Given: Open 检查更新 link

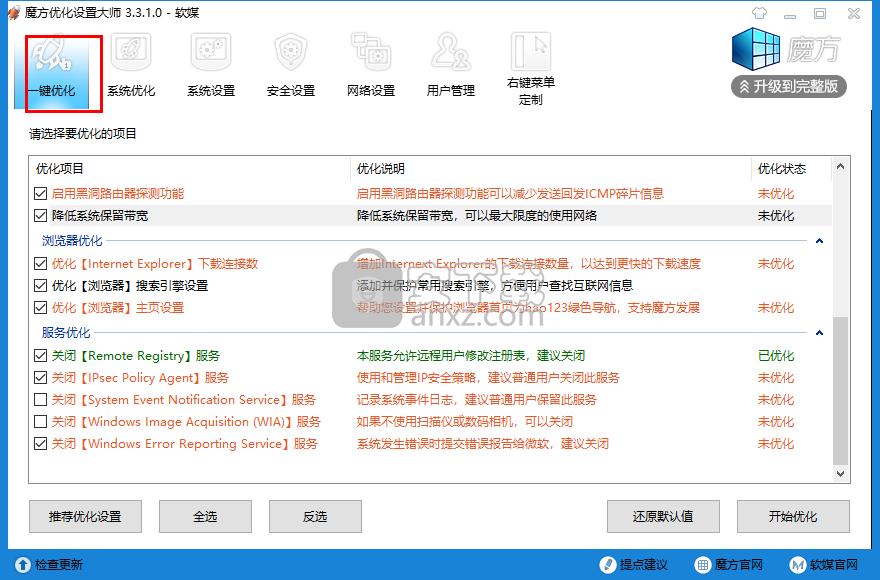Looking at the screenshot, I should pyautogui.click(x=59, y=565).
